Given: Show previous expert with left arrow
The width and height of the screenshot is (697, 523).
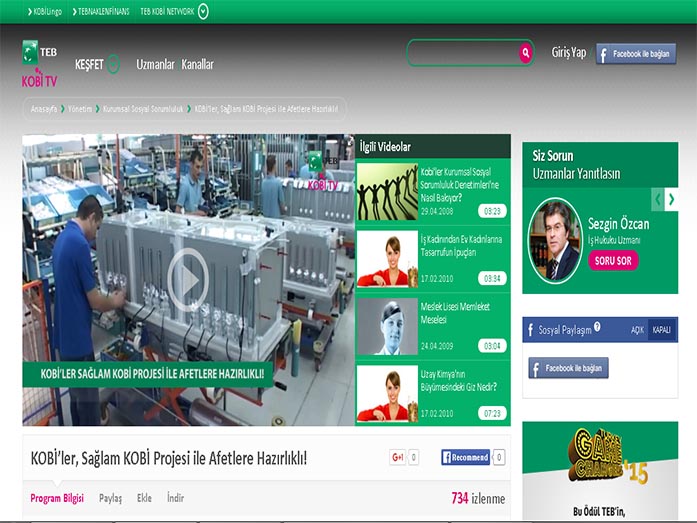Looking at the screenshot, I should click(658, 200).
